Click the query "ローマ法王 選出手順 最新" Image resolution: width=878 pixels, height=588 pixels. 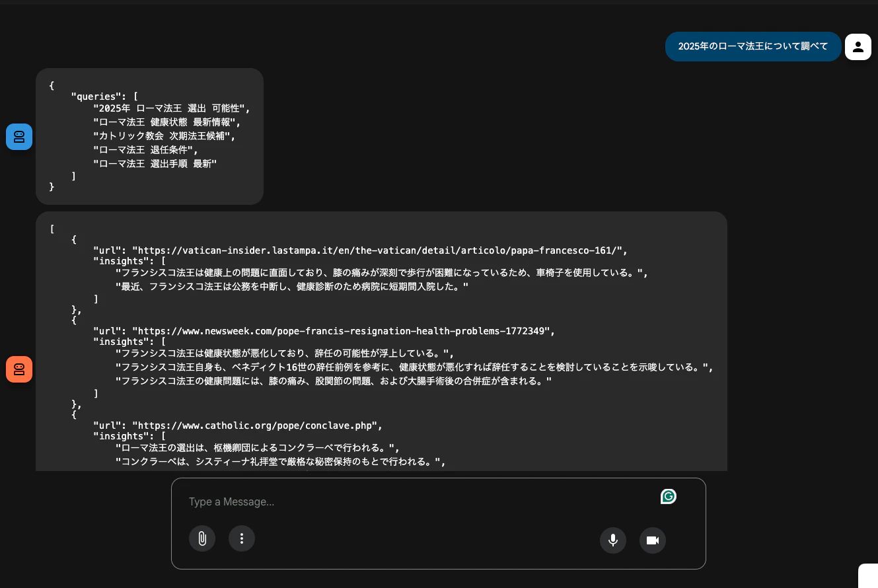(155, 164)
